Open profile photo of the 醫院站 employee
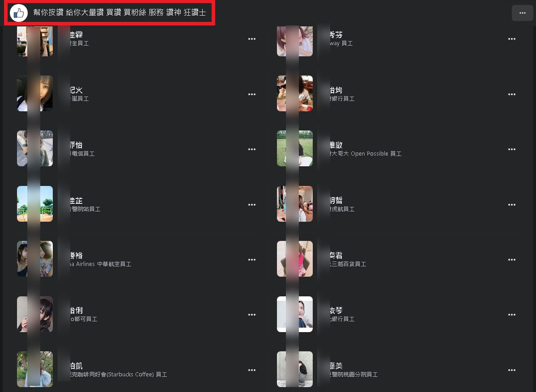 pyautogui.click(x=35, y=204)
